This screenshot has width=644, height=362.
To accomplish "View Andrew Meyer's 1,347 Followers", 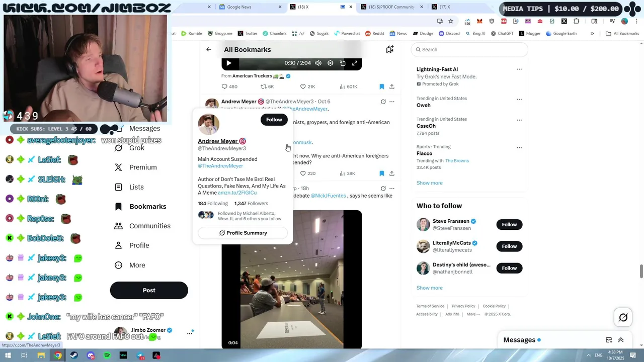I will pyautogui.click(x=251, y=204).
